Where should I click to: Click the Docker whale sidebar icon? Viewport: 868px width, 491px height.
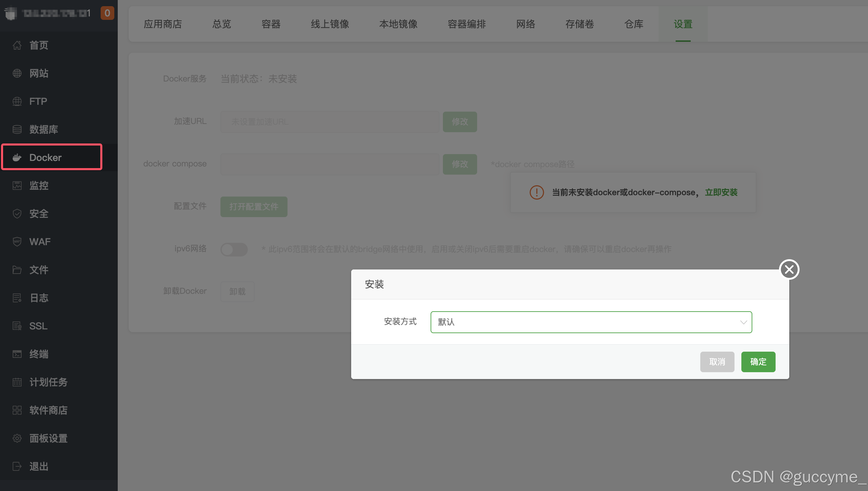click(x=17, y=158)
